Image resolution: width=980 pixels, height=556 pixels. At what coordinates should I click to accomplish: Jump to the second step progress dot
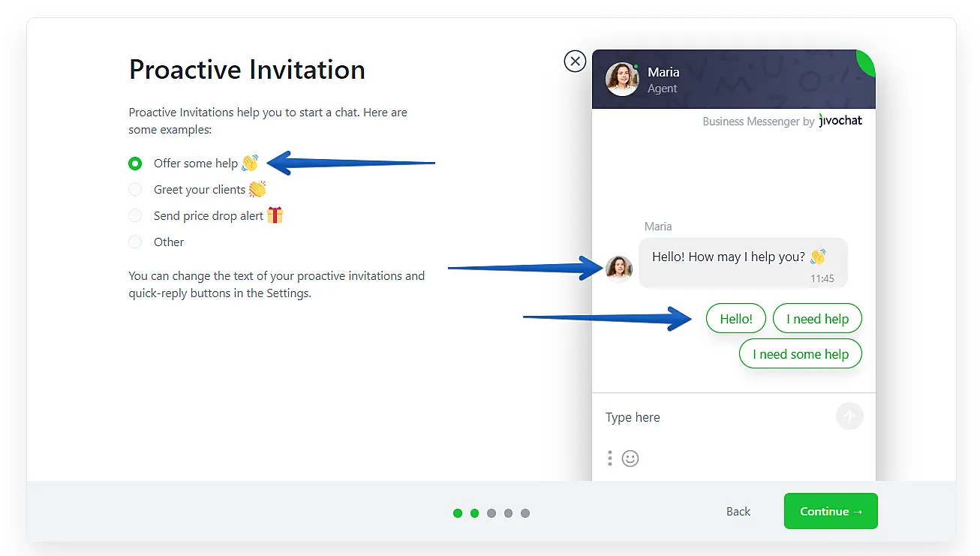click(x=474, y=513)
